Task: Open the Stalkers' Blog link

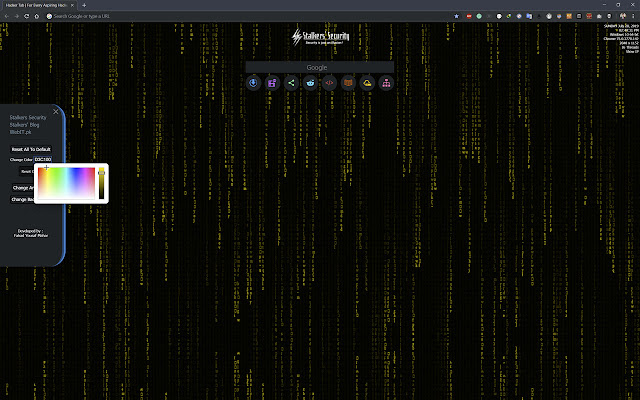Action: click(x=24, y=125)
